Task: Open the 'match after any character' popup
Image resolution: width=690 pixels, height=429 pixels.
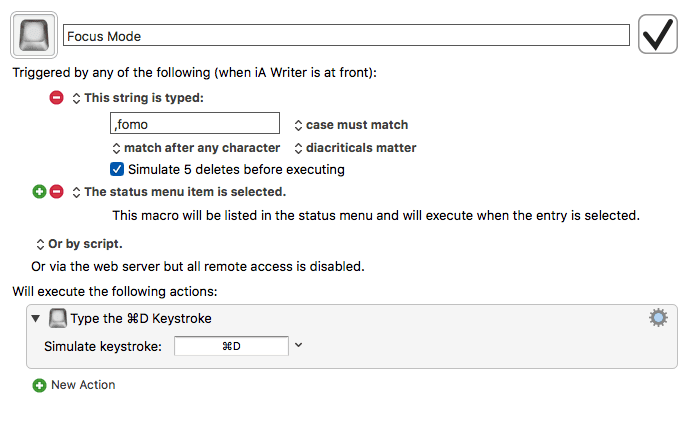Action: (x=196, y=148)
